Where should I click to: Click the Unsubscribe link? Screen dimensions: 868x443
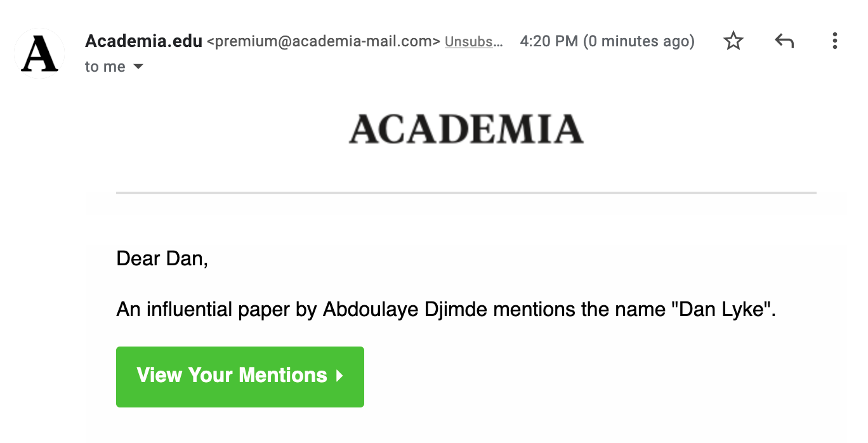click(x=473, y=42)
